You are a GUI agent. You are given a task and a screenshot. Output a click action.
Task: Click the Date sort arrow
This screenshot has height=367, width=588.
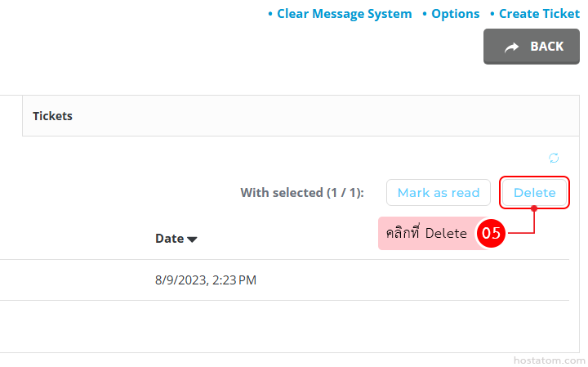pyautogui.click(x=193, y=239)
